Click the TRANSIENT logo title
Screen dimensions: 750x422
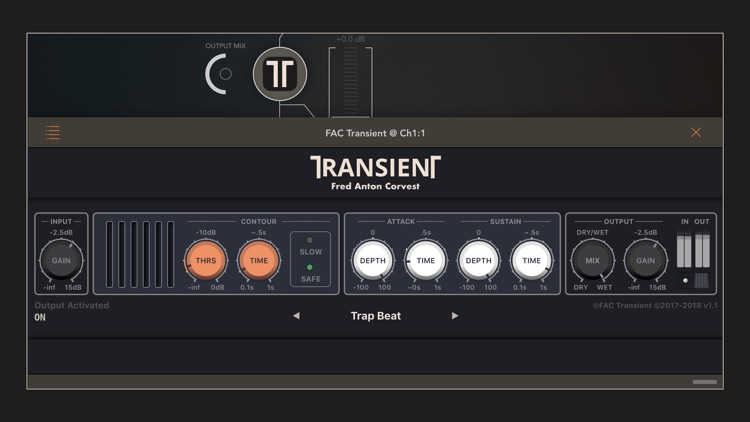375,167
